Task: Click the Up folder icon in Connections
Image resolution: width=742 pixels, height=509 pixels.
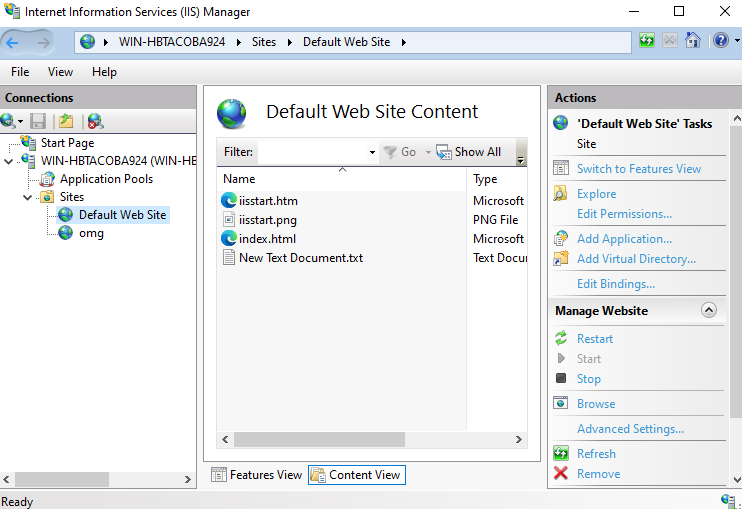Action: [66, 121]
